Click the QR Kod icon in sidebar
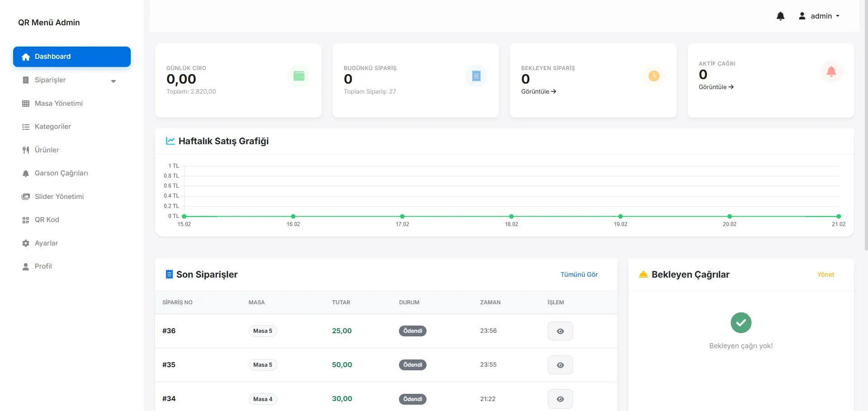This screenshot has width=868, height=411. click(26, 220)
